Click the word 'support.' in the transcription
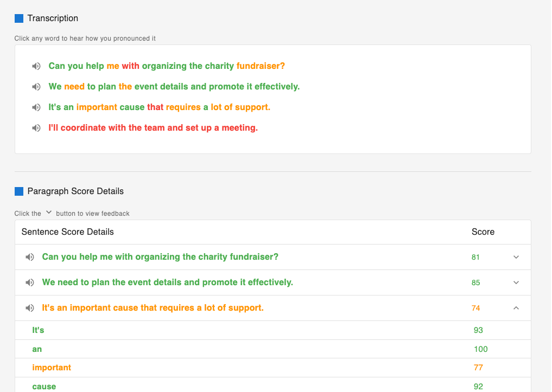Image resolution: width=552 pixels, height=392 pixels. pyautogui.click(x=253, y=107)
